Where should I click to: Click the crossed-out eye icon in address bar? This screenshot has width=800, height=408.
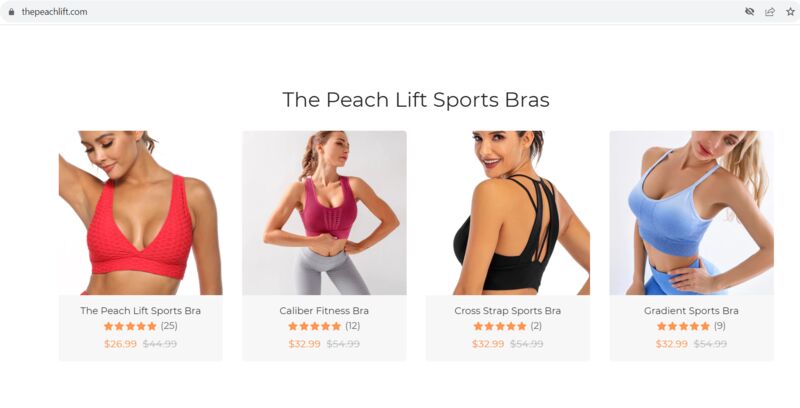tap(749, 12)
